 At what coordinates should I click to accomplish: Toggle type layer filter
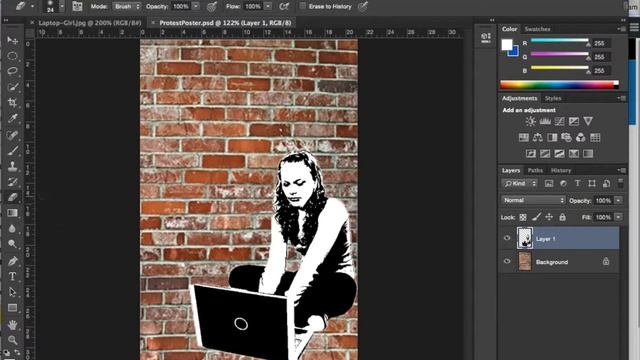click(x=578, y=184)
